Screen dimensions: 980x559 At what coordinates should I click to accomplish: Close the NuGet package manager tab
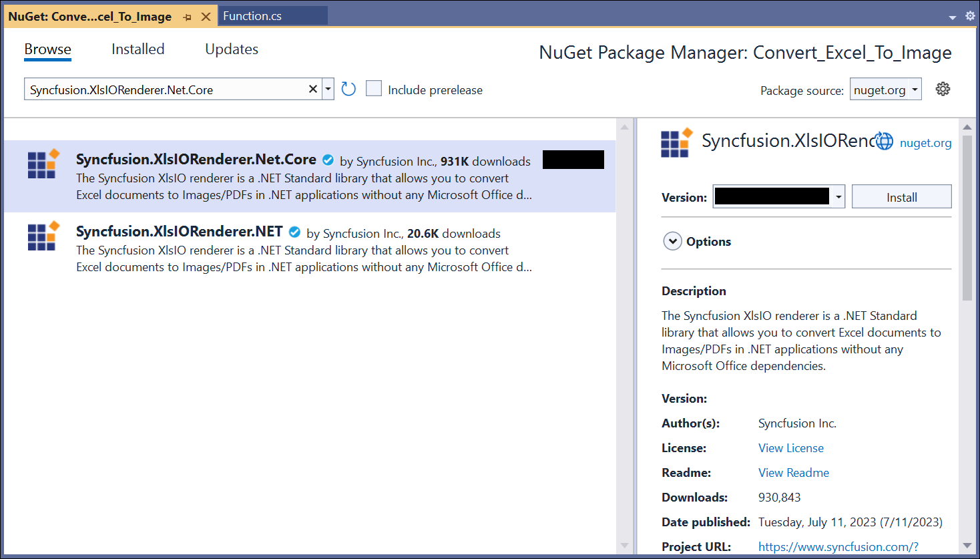[206, 17]
